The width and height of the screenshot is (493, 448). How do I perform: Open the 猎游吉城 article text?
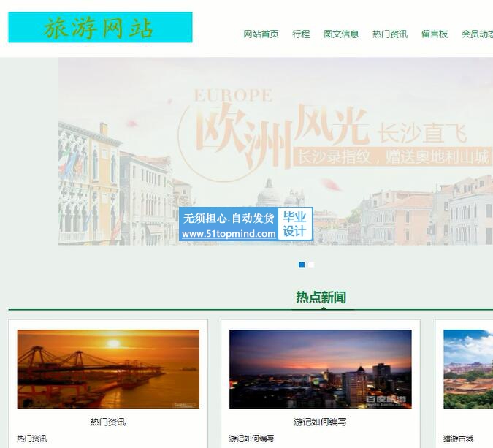459,438
